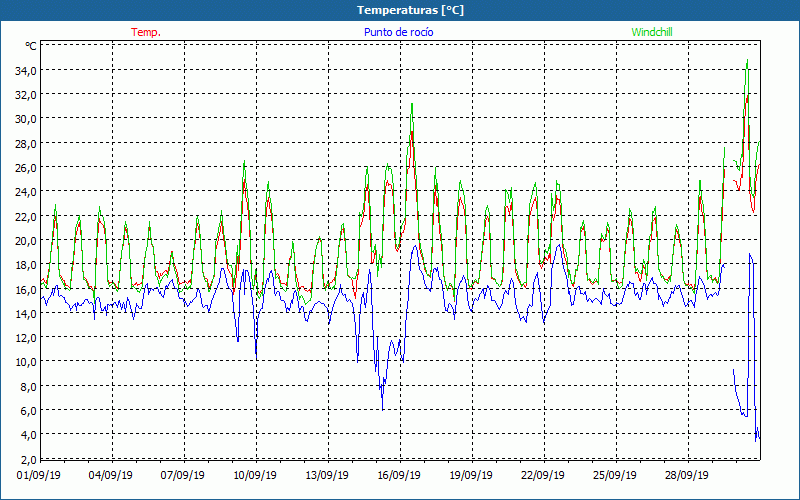The width and height of the screenshot is (800, 500).
Task: Select the red 'Temp.' legend label
Action: pos(146,32)
